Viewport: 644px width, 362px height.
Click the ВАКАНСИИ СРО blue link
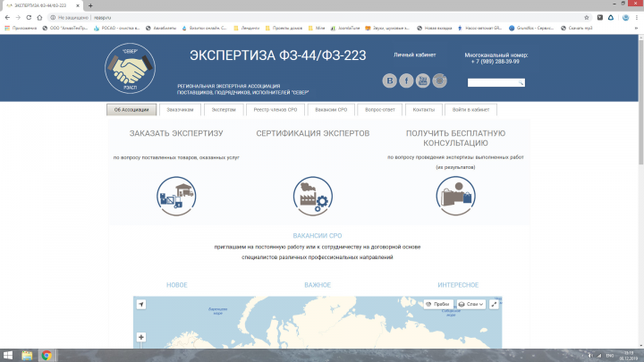[317, 236]
